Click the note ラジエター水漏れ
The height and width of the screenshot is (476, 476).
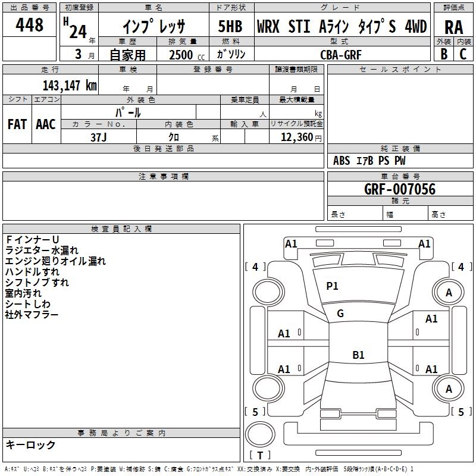pos(42,250)
